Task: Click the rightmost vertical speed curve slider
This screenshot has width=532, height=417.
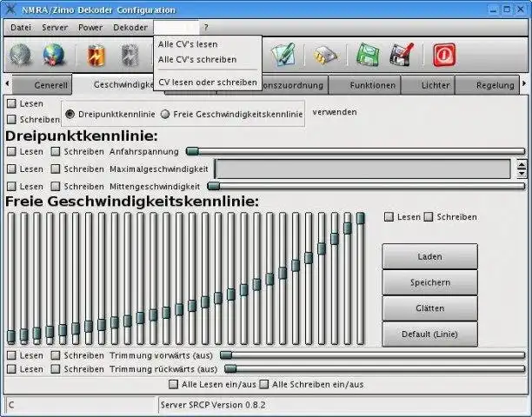Action: (361, 278)
